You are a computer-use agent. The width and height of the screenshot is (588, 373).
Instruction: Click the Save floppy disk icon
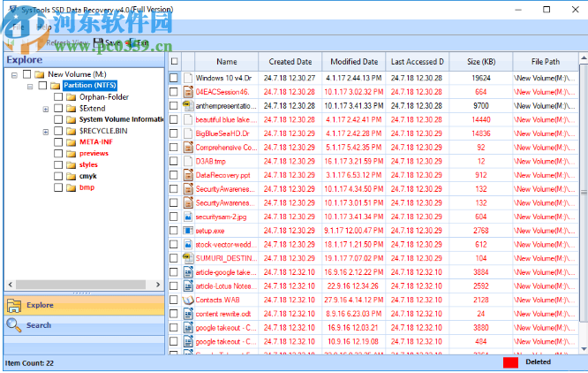click(98, 42)
